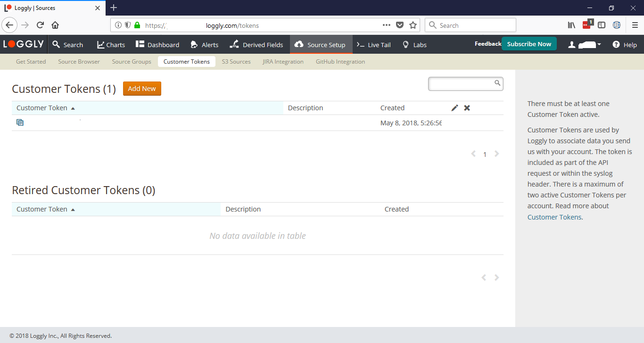
Task: Go to the previous page of active tokens
Action: click(x=473, y=154)
